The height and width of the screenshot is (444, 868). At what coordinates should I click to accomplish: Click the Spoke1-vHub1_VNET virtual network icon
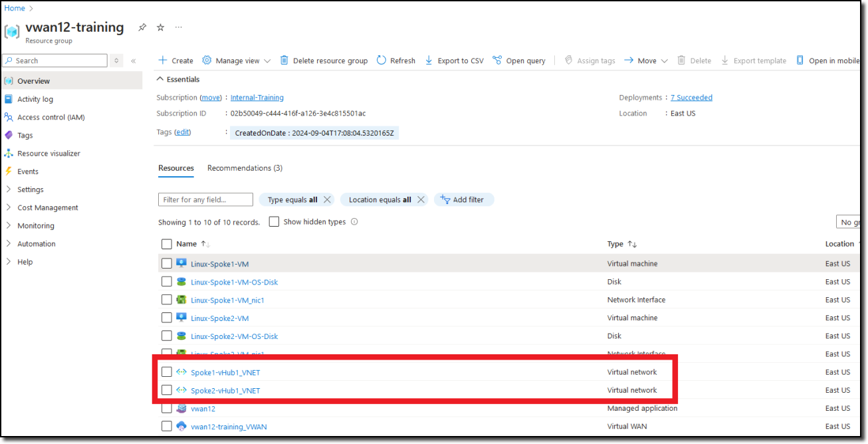coord(181,372)
